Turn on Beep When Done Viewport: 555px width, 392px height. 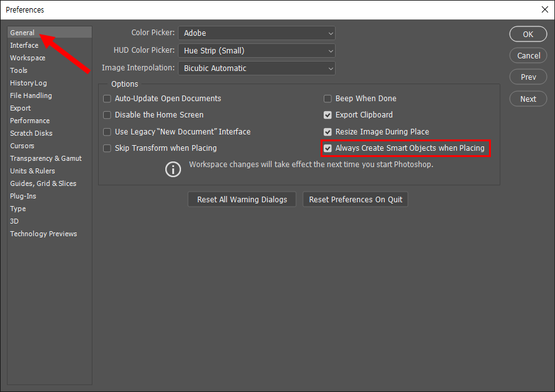[x=327, y=99]
